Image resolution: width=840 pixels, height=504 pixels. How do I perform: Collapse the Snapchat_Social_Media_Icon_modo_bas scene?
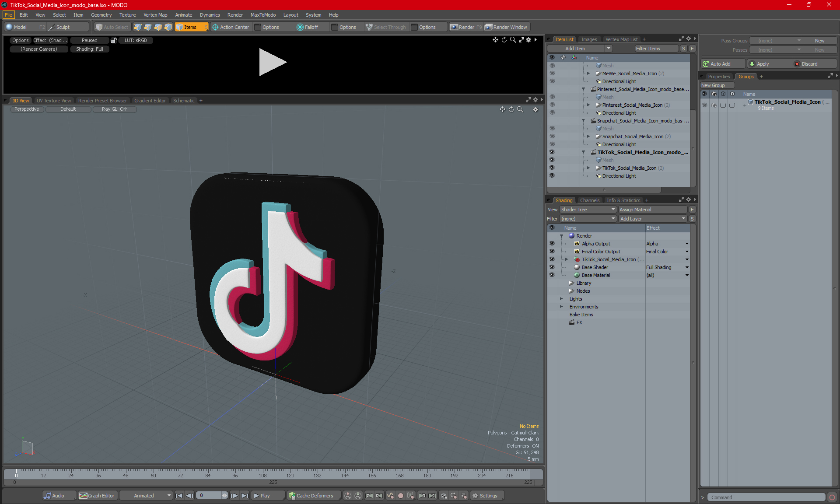(583, 121)
